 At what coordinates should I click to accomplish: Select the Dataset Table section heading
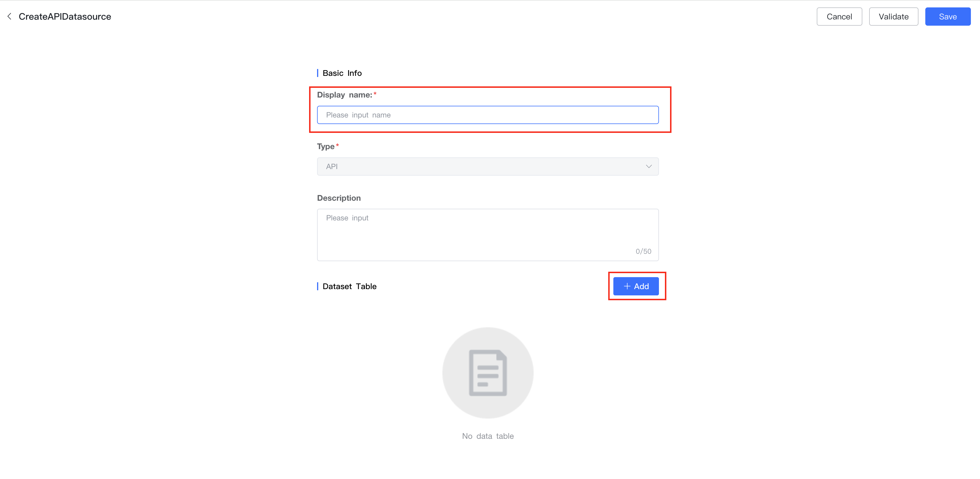pyautogui.click(x=349, y=286)
